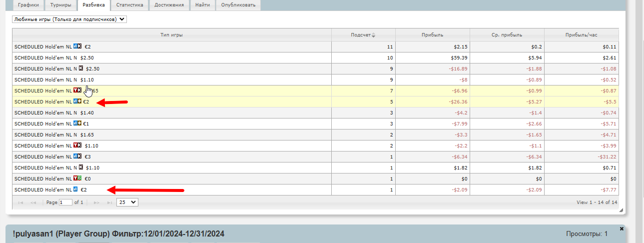Switch to the Турниры tab
644x243 pixels.
pyautogui.click(x=61, y=5)
